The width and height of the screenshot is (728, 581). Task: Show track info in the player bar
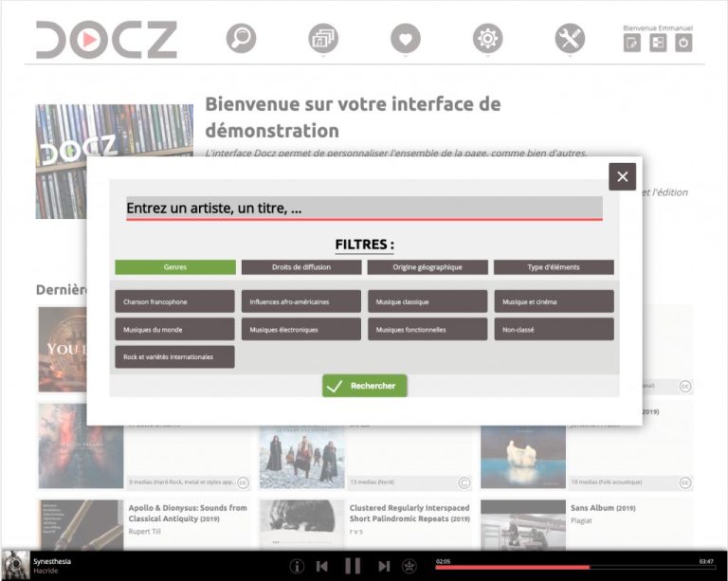pos(297,566)
